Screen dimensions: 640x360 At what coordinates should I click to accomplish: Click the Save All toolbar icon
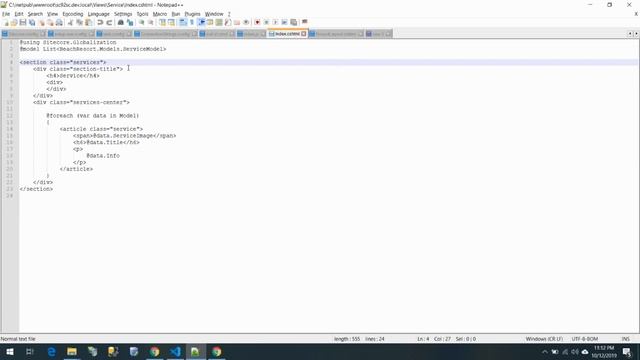coord(32,22)
